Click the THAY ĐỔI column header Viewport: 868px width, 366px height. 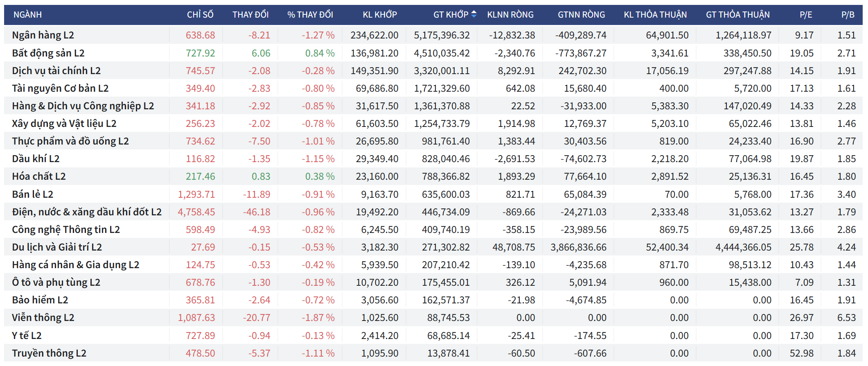tap(250, 15)
